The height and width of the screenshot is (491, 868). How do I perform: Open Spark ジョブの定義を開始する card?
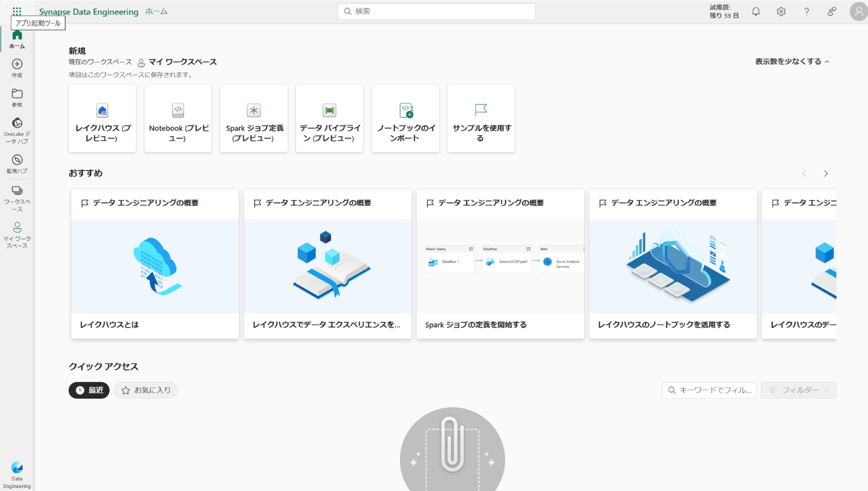[x=500, y=264]
